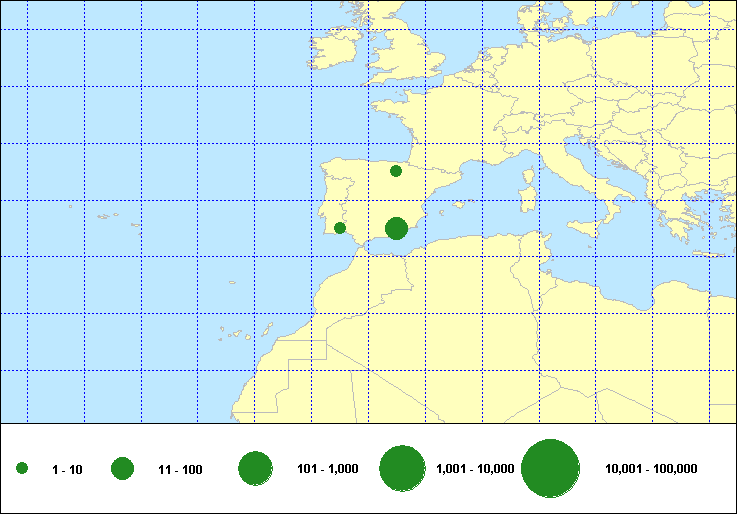Click the "11 - 100" legend label

tap(180, 470)
